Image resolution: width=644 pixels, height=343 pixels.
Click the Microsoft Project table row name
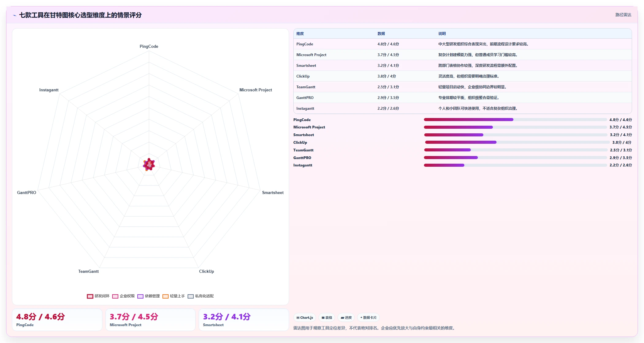point(311,55)
